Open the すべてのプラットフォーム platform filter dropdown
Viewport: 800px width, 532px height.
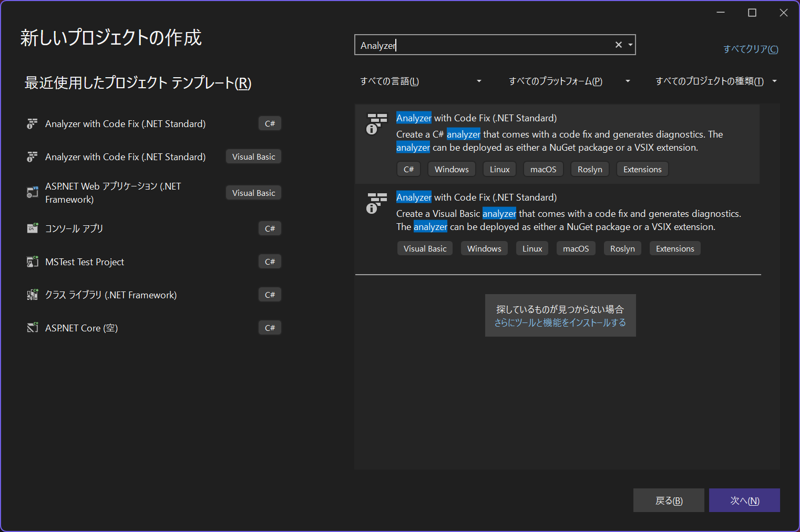569,81
